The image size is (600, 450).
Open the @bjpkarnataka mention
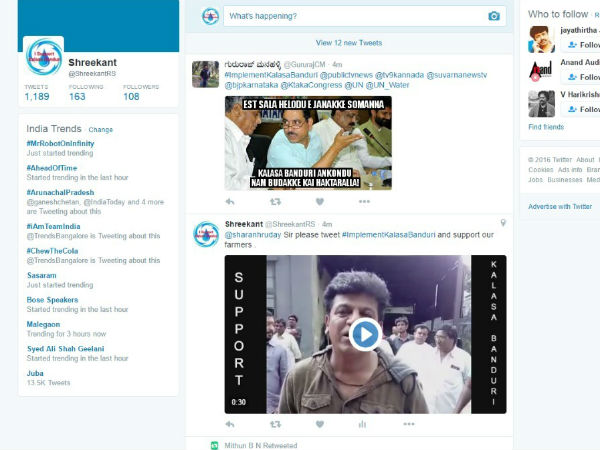click(251, 85)
